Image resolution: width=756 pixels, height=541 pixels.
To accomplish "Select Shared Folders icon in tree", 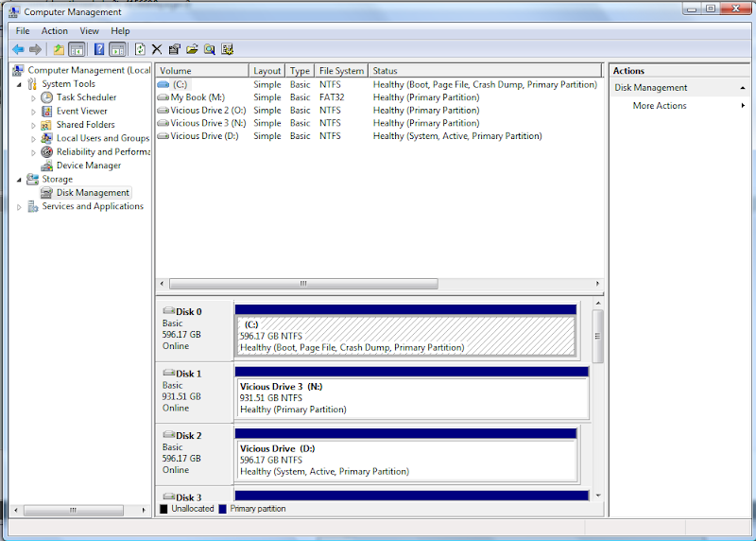I will 46,125.
